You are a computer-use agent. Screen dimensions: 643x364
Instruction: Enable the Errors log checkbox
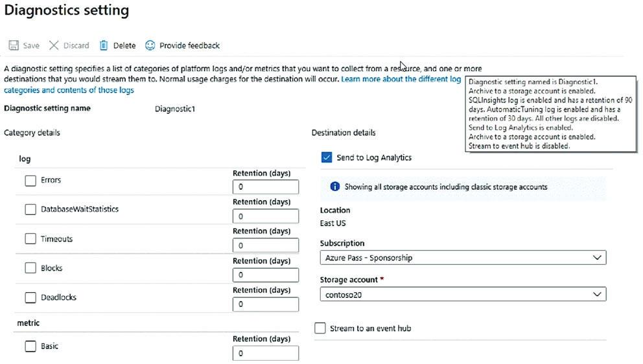click(x=30, y=181)
